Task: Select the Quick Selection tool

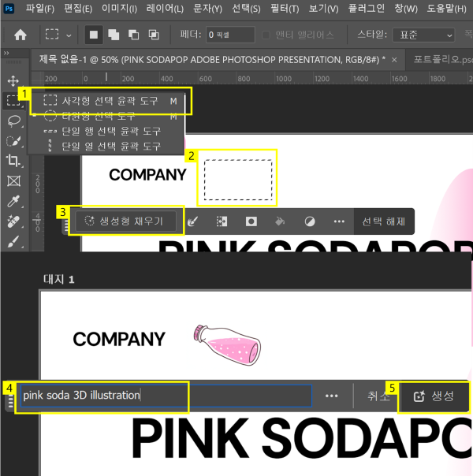Action: click(x=13, y=141)
